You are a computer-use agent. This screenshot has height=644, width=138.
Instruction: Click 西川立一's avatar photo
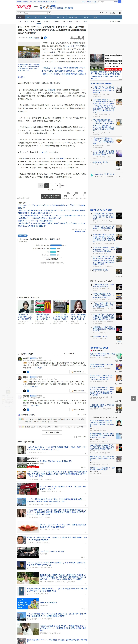coord(20,378)
